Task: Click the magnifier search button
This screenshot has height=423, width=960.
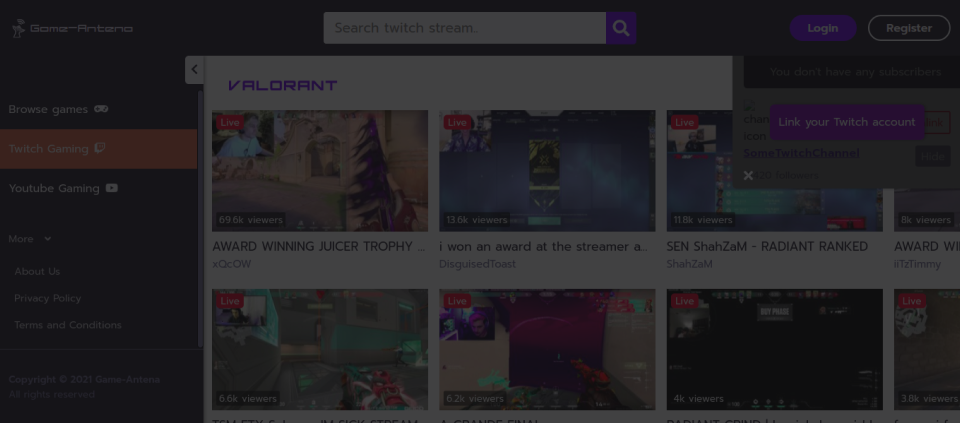Action: click(x=621, y=28)
